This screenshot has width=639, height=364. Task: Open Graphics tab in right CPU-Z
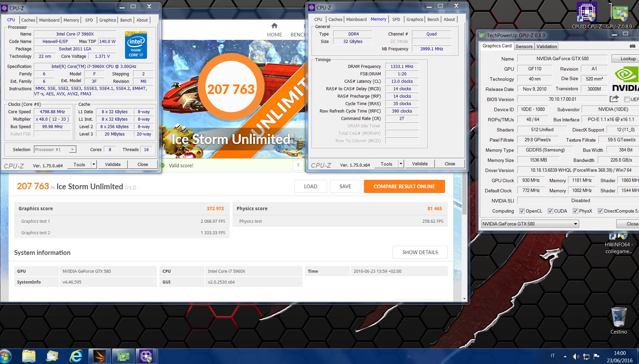click(x=415, y=19)
